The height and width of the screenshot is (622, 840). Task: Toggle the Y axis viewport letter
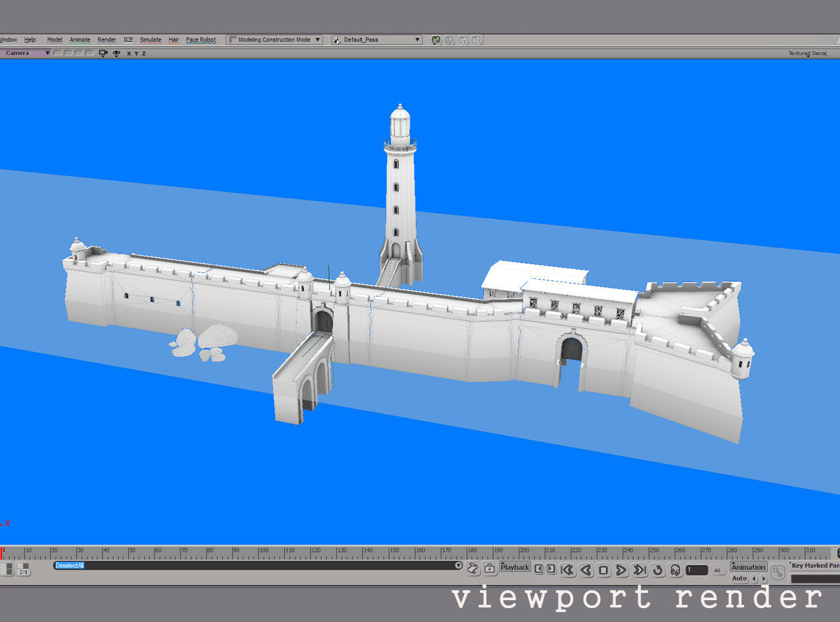pos(136,54)
